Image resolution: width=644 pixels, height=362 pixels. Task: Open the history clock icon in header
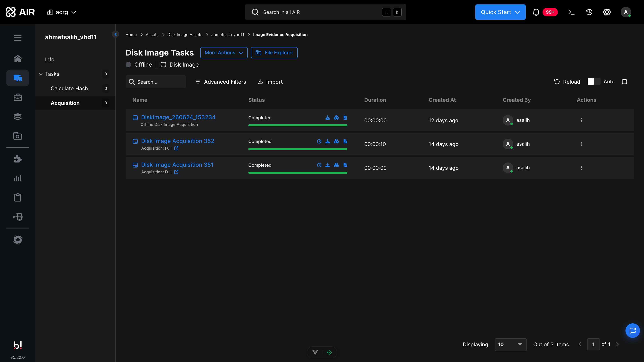pos(589,12)
